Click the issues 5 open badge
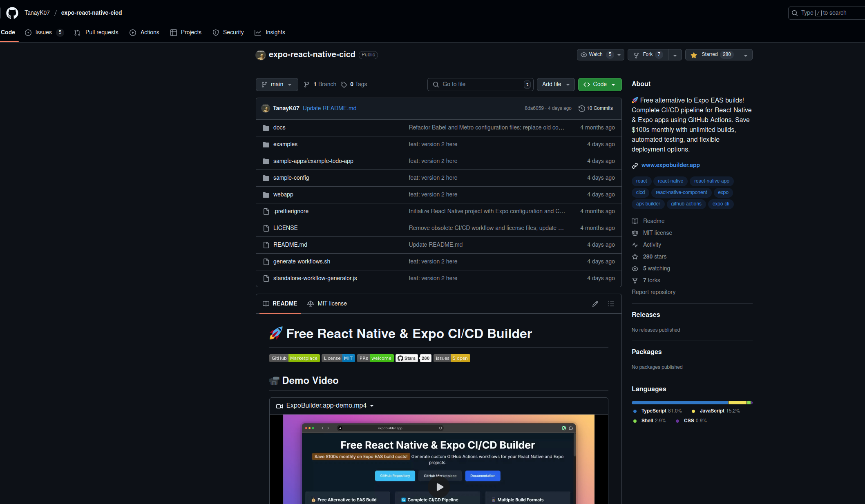Image resolution: width=865 pixels, height=504 pixels. click(x=452, y=358)
